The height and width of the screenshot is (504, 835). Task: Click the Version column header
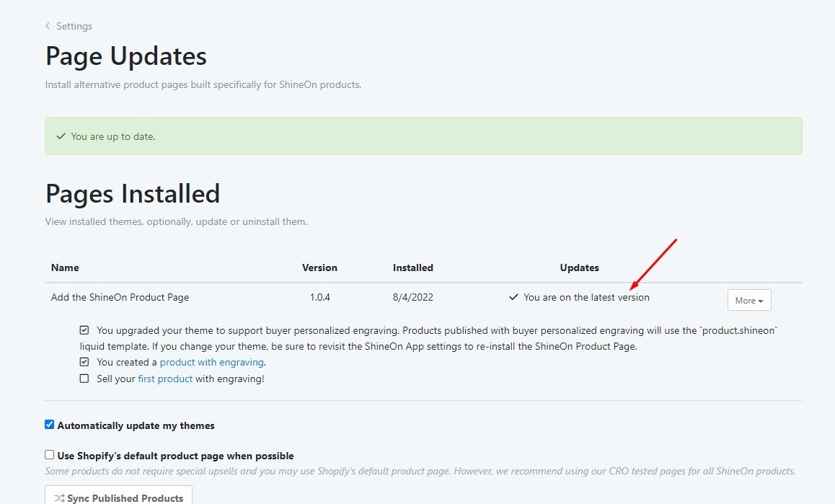pyautogui.click(x=319, y=268)
